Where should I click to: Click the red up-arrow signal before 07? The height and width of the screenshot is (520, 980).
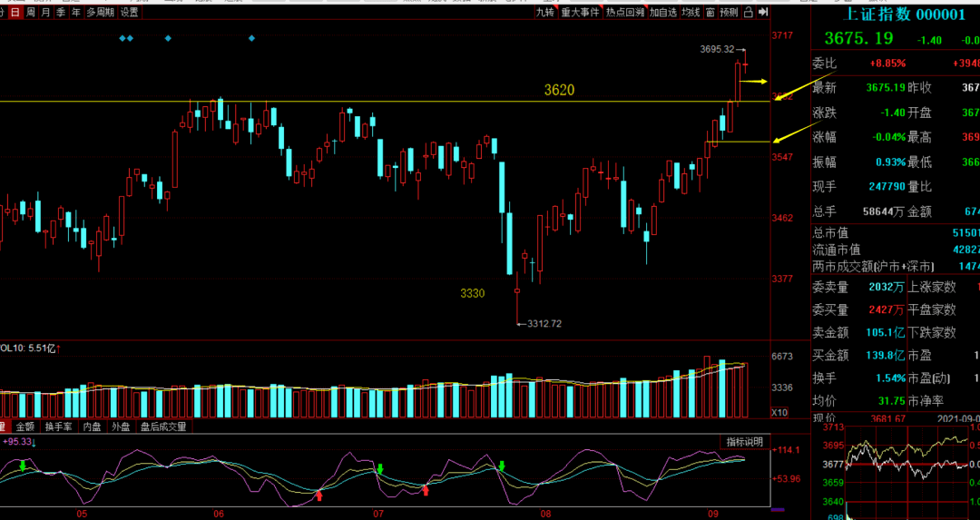[x=319, y=495]
